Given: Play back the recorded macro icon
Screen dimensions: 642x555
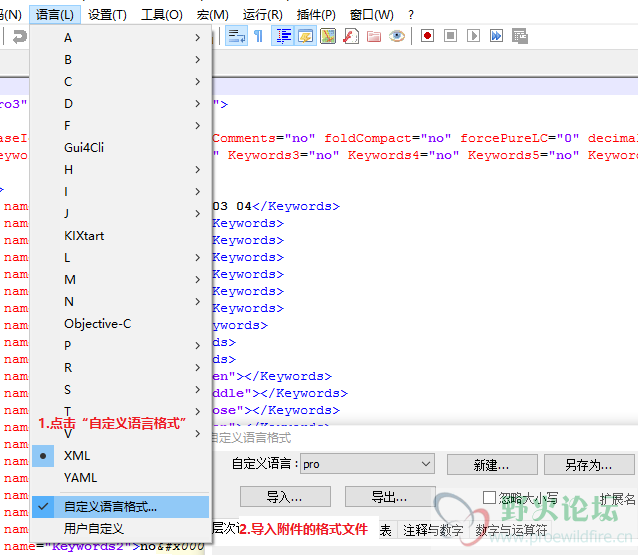Looking at the screenshot, I should (473, 36).
